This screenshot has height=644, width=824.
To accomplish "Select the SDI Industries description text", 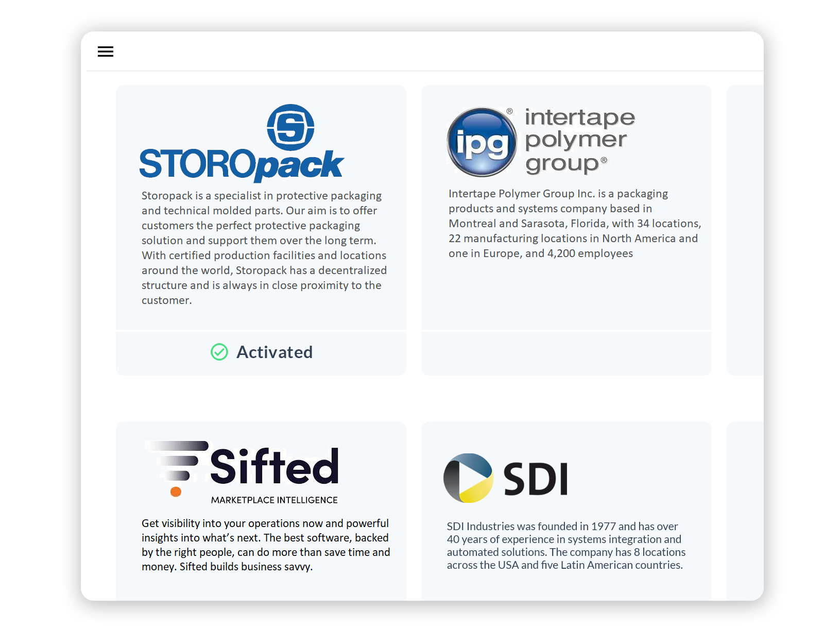I will click(x=565, y=546).
